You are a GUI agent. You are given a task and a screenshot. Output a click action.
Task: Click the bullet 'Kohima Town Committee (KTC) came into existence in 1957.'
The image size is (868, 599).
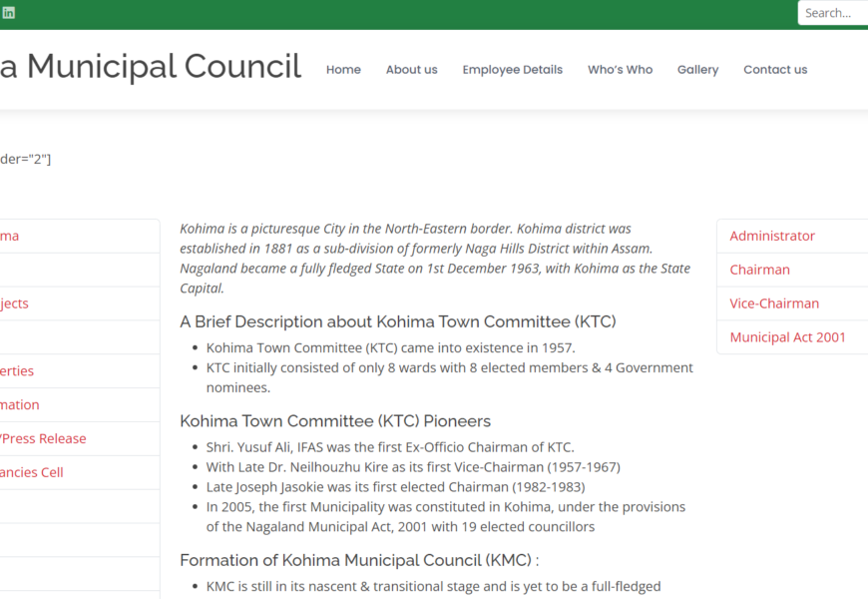(390, 348)
